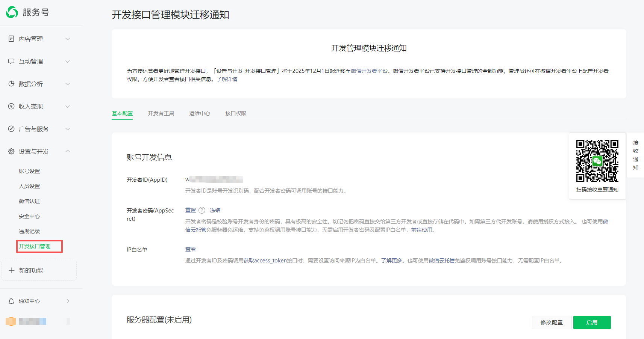The height and width of the screenshot is (339, 644).
Task: Click 冻结 to freeze the AppSecret
Action: point(215,210)
